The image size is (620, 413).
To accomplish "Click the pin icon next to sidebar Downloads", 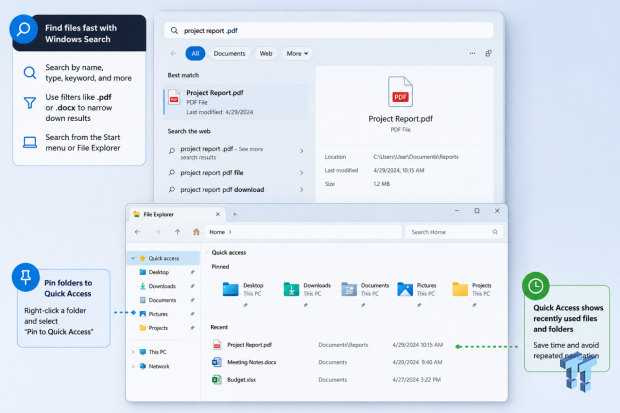I will click(192, 286).
